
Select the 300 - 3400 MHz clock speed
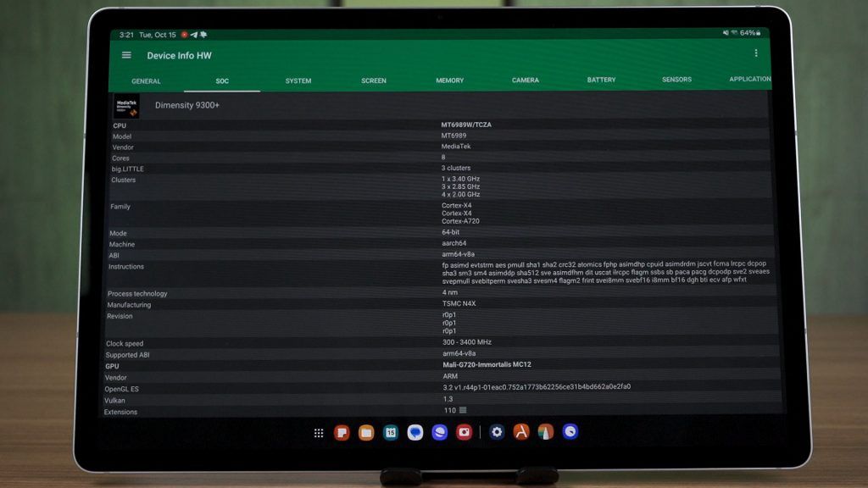467,342
